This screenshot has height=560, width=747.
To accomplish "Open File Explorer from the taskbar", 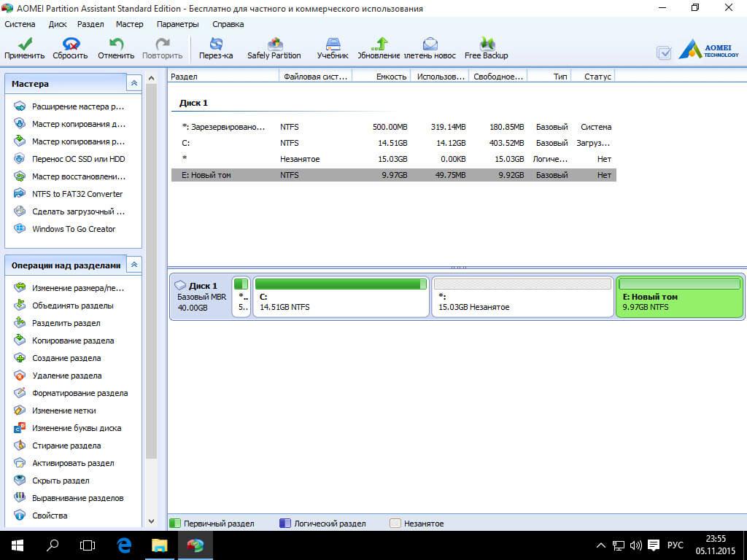I will click(x=160, y=545).
